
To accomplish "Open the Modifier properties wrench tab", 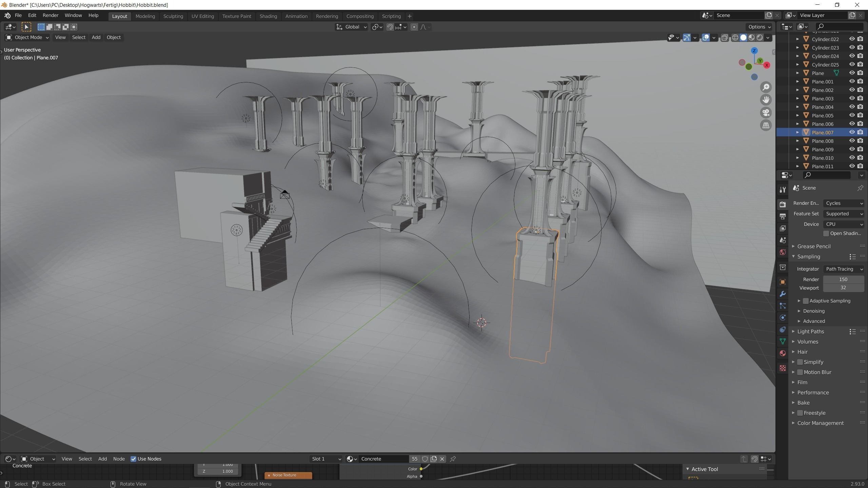I will pyautogui.click(x=783, y=294).
